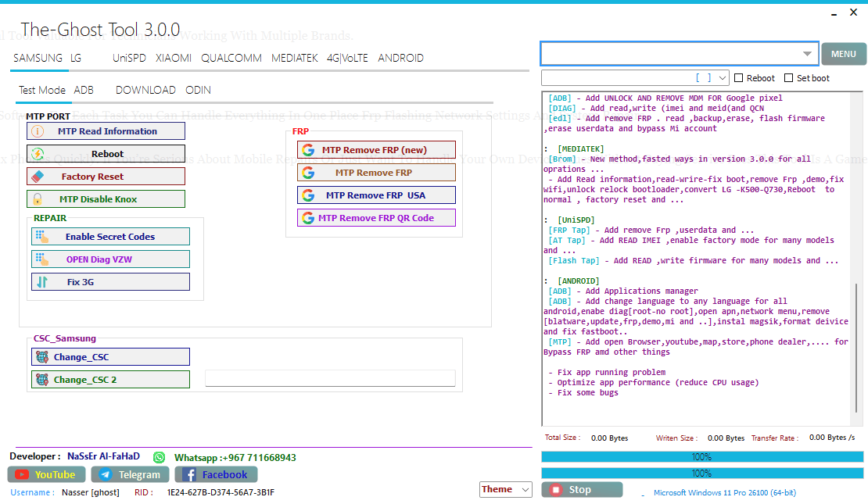The image size is (868, 504).
Task: Click the keypad icon on Enable Secret Codes
Action: click(42, 237)
